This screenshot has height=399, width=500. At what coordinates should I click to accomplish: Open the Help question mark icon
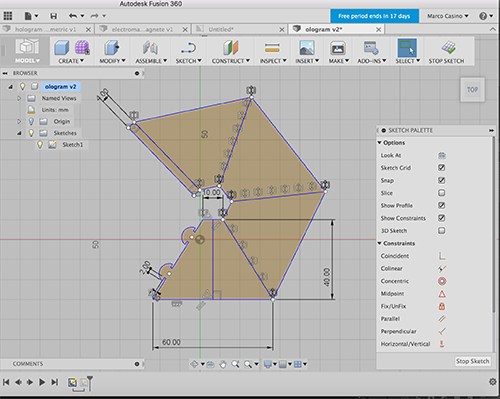(483, 16)
